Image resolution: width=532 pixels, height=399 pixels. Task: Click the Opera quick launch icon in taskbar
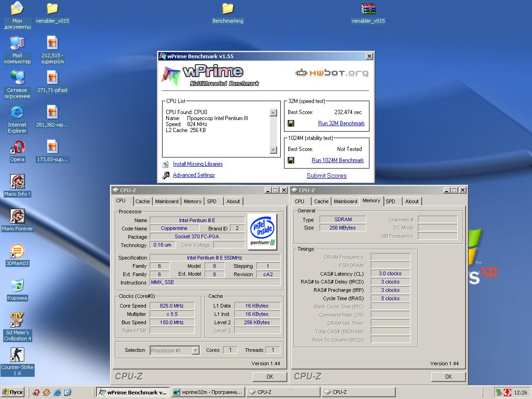tap(36, 393)
